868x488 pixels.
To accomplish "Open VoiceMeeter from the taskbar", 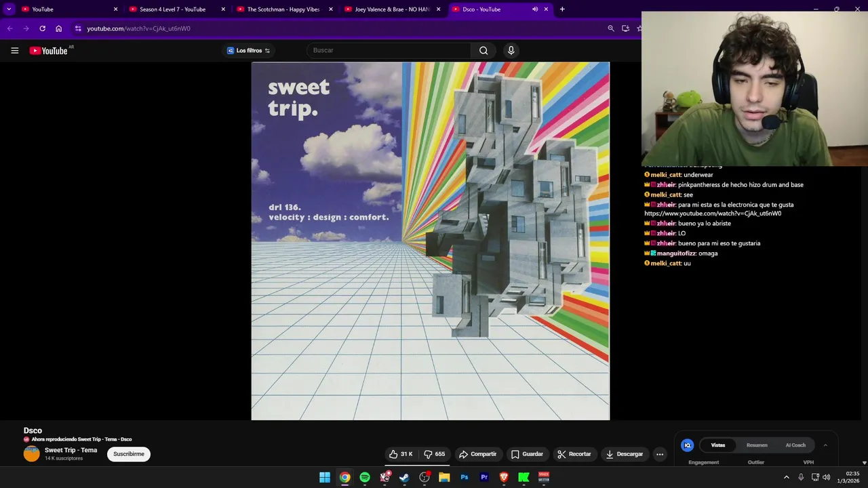I will point(544,477).
